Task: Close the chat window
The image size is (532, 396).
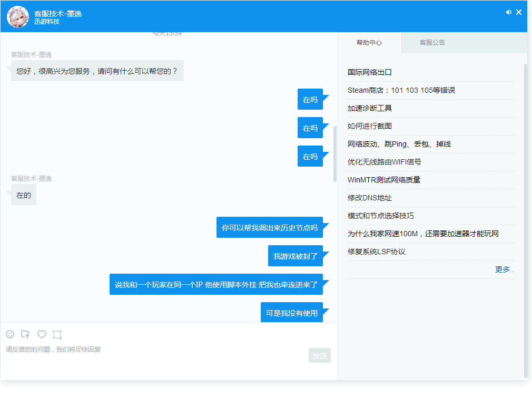Action: click(519, 12)
